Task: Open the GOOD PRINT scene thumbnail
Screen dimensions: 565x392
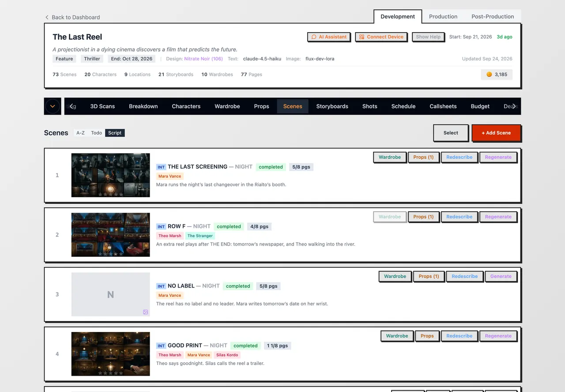Action: [x=110, y=354]
